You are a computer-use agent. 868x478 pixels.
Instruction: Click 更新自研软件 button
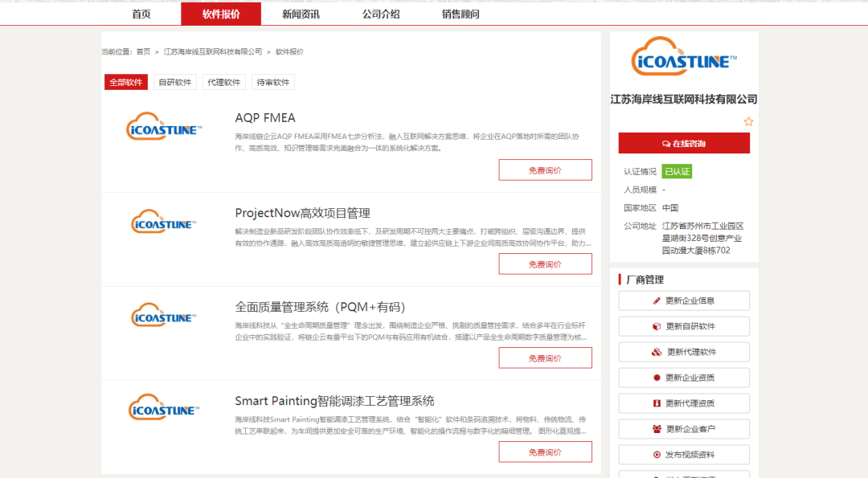[684, 326]
